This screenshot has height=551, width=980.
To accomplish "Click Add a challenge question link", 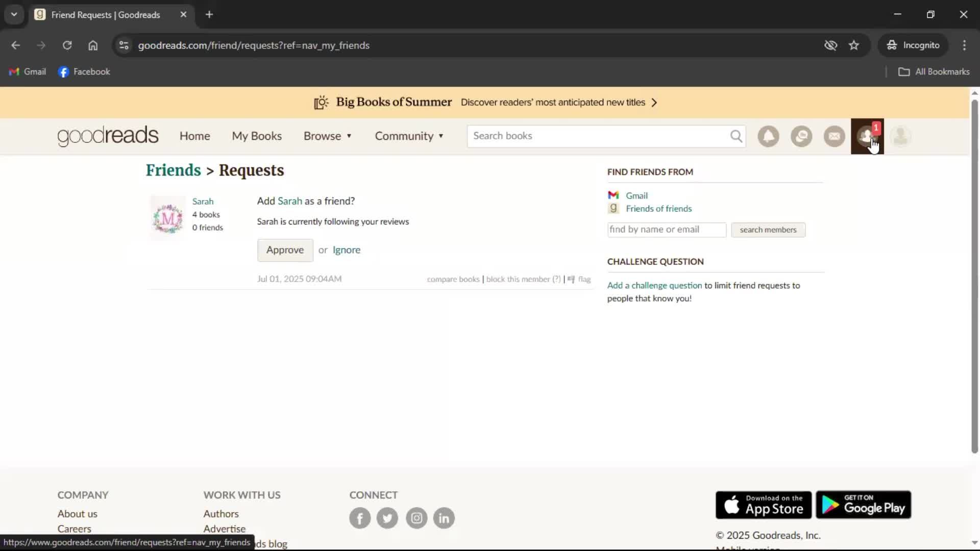I will [x=654, y=286].
